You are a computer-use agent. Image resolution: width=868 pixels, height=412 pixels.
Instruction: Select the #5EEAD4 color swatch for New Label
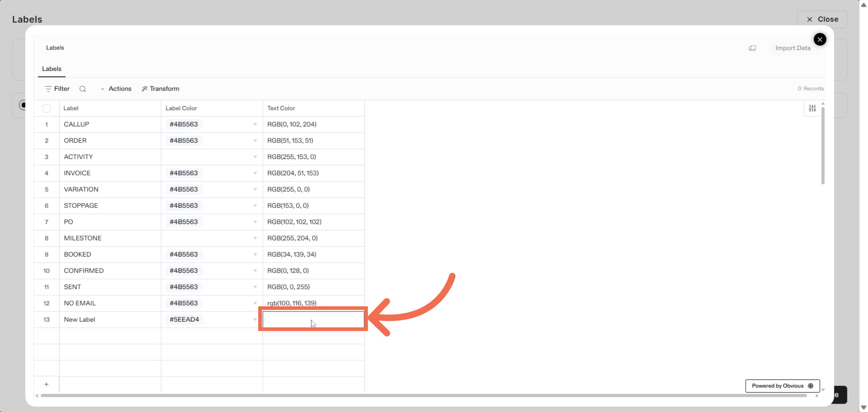click(x=184, y=319)
